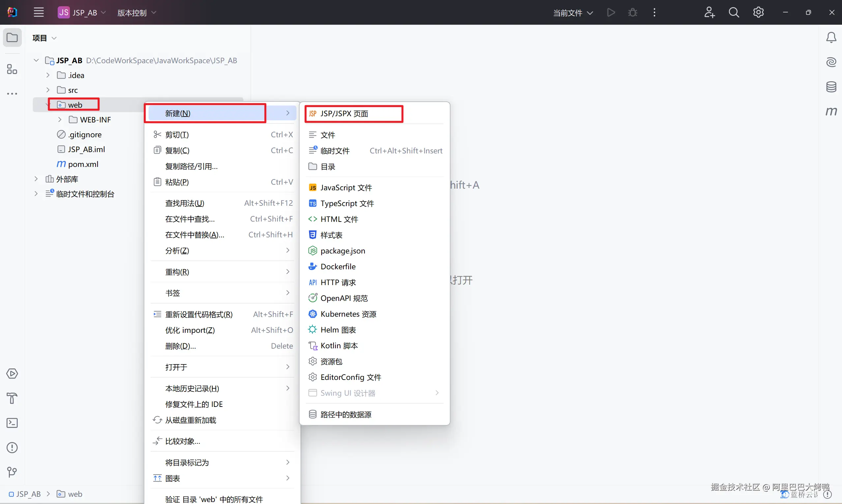The height and width of the screenshot is (504, 842).
Task: Open the Terminal tool window icon
Action: (x=12, y=423)
